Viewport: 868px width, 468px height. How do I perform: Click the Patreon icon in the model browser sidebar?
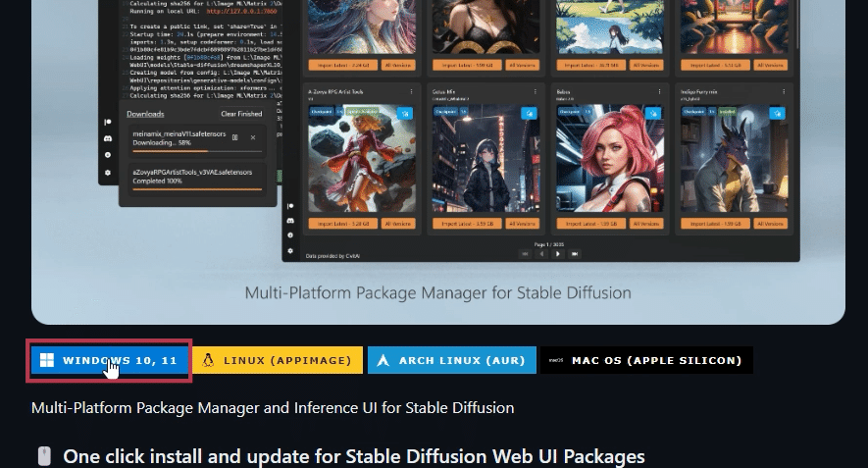pos(290,206)
